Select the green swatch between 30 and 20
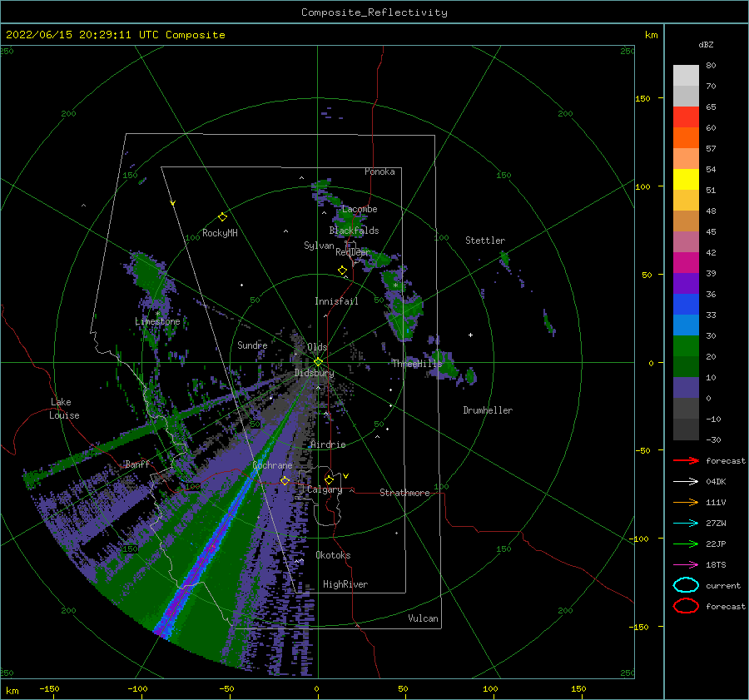 686,345
